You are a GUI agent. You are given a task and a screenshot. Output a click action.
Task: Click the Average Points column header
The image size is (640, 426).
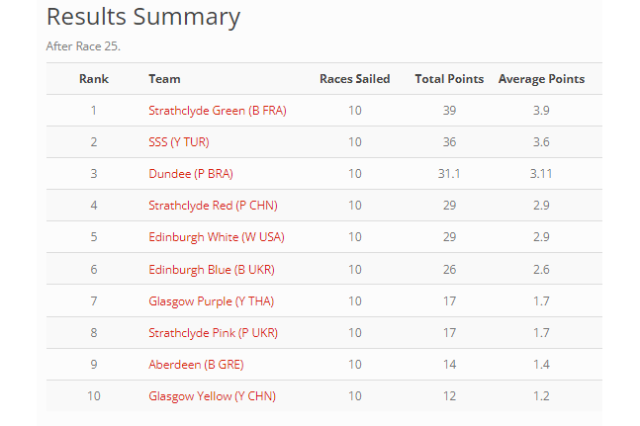tap(541, 79)
